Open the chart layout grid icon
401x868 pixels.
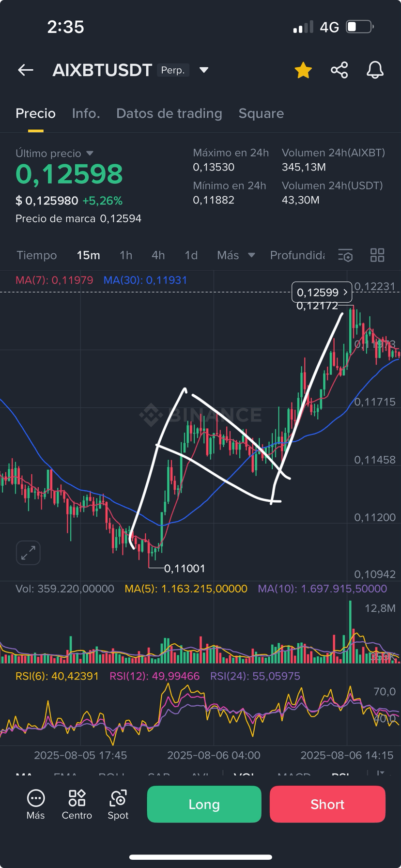click(x=377, y=255)
